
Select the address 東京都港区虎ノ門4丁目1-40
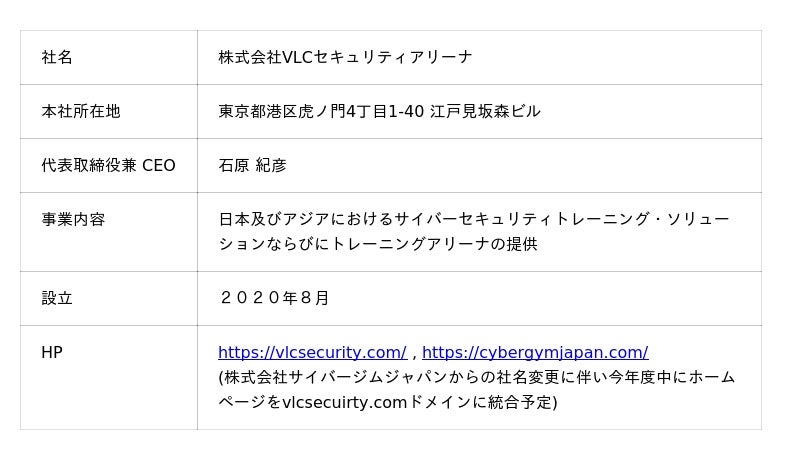pyautogui.click(x=321, y=111)
